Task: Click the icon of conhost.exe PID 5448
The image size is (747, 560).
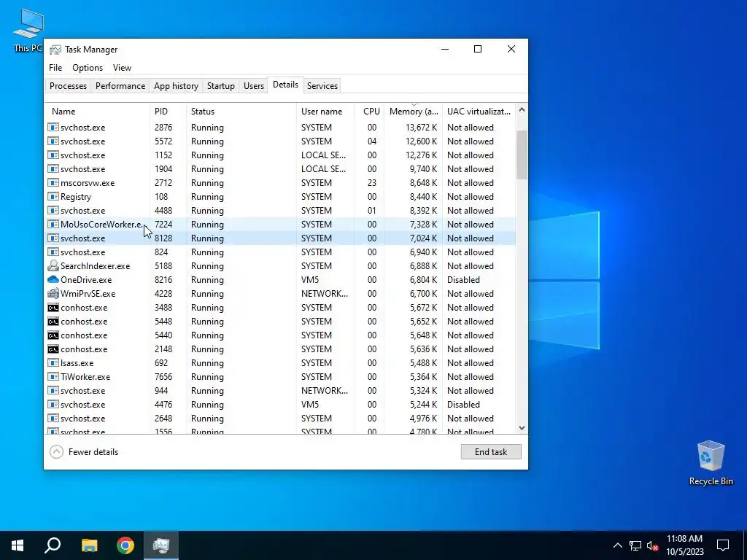Action: click(53, 322)
